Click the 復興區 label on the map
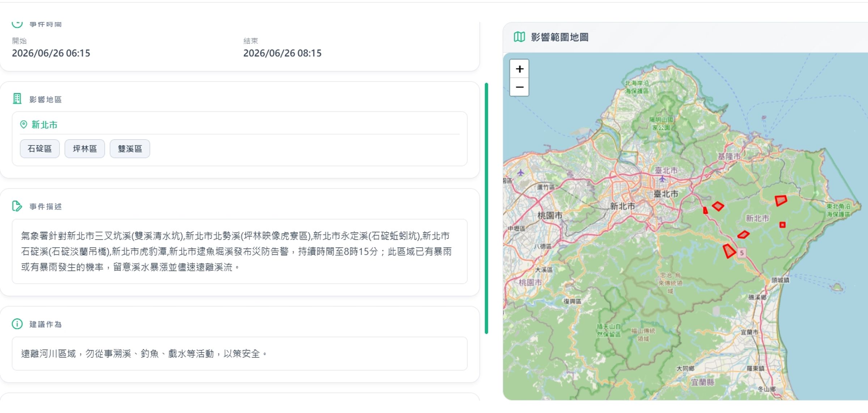 pyautogui.click(x=572, y=301)
